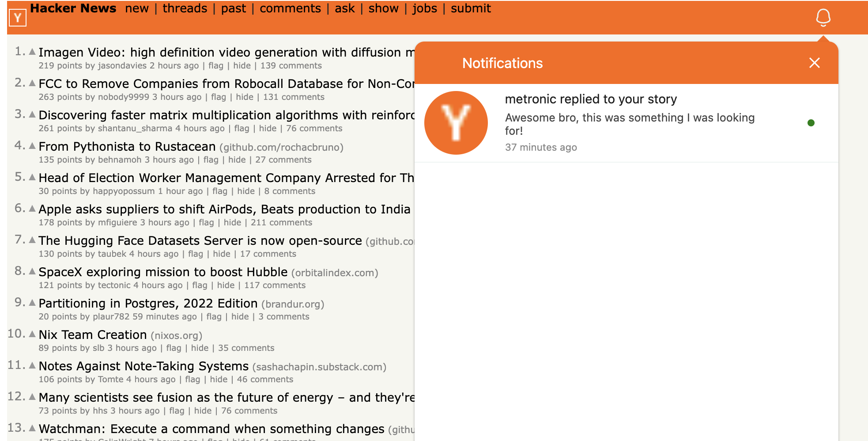This screenshot has height=441, width=868.
Task: View user Tomte profile
Action: tap(111, 379)
